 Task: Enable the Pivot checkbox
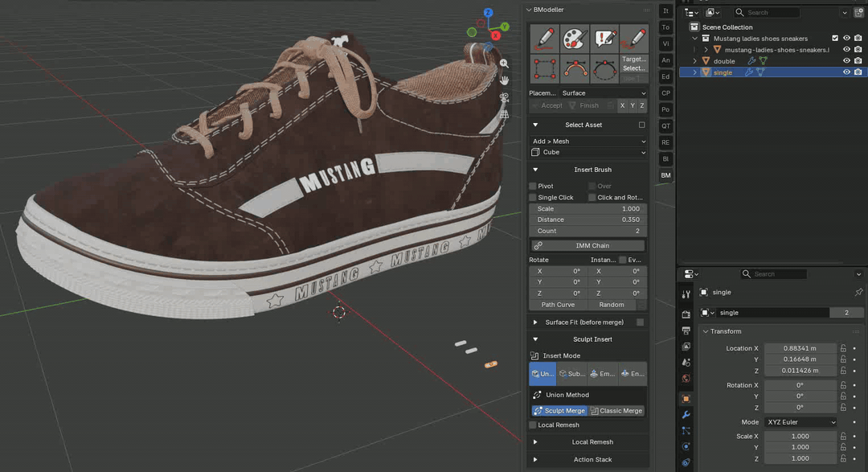tap(533, 186)
